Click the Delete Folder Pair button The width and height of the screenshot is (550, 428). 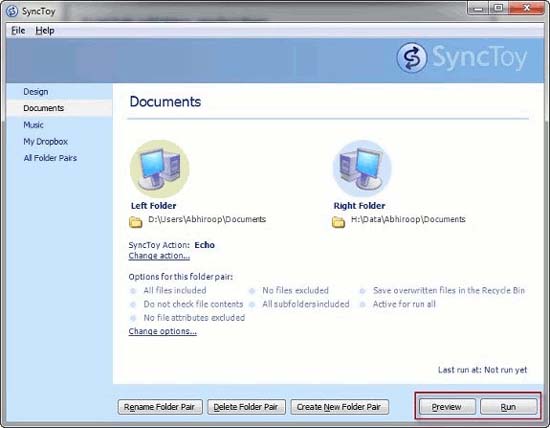246,407
